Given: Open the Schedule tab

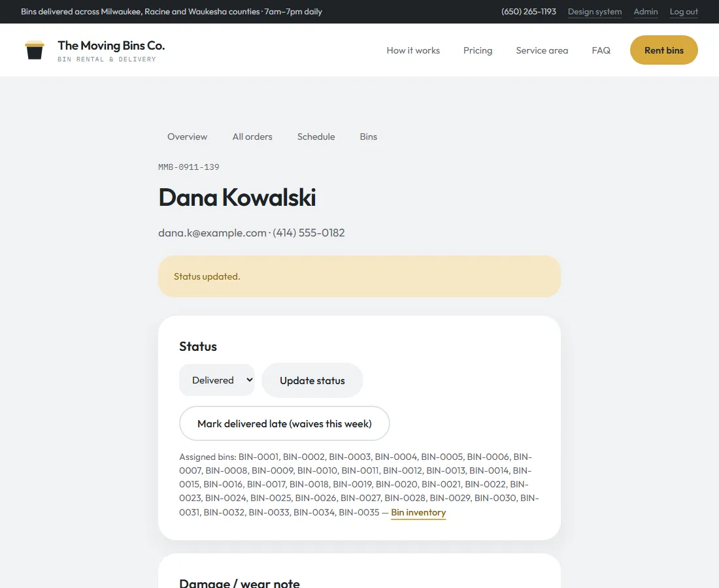Looking at the screenshot, I should pos(316,137).
